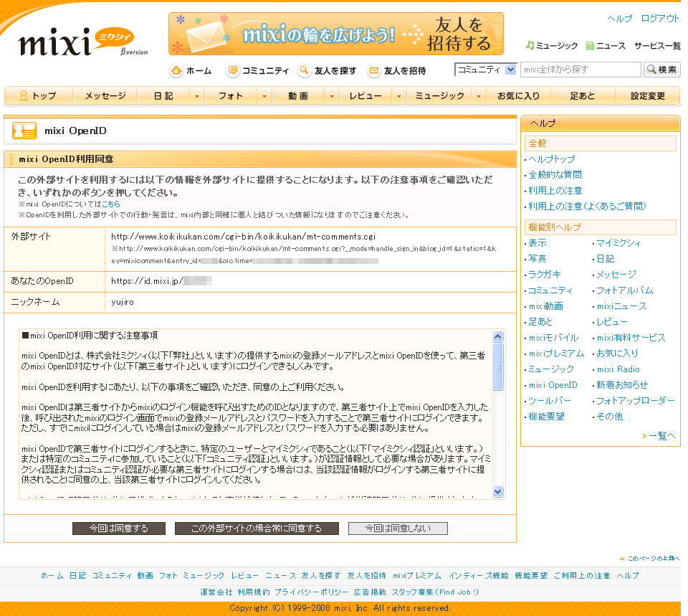Click the magnifier icon beside 友人を探す
The height and width of the screenshot is (616, 688).
[x=304, y=71]
